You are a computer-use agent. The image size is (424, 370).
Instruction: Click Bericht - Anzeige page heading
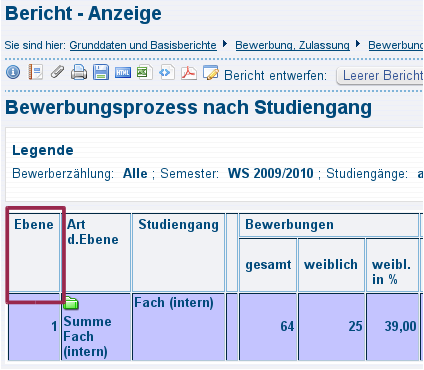(x=83, y=13)
